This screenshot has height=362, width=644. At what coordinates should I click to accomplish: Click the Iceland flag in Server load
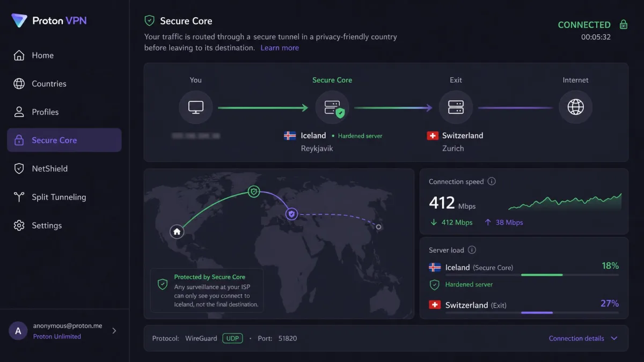pyautogui.click(x=435, y=267)
